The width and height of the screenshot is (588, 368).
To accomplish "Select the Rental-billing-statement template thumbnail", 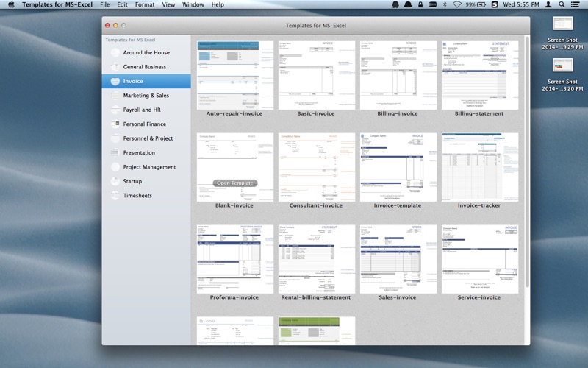I will pos(317,259).
